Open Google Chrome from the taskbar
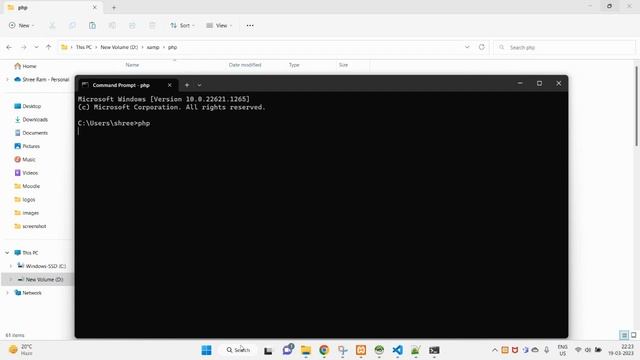 pyautogui.click(x=324, y=350)
